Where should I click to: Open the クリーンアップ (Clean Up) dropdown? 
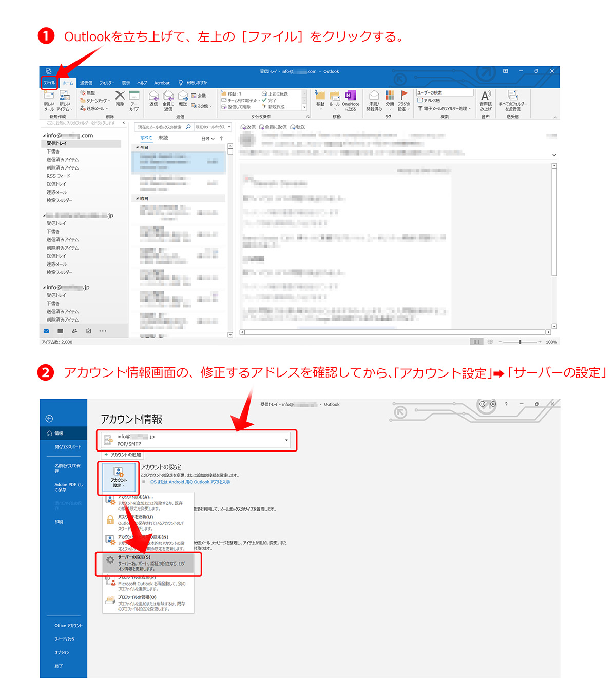tap(95, 101)
